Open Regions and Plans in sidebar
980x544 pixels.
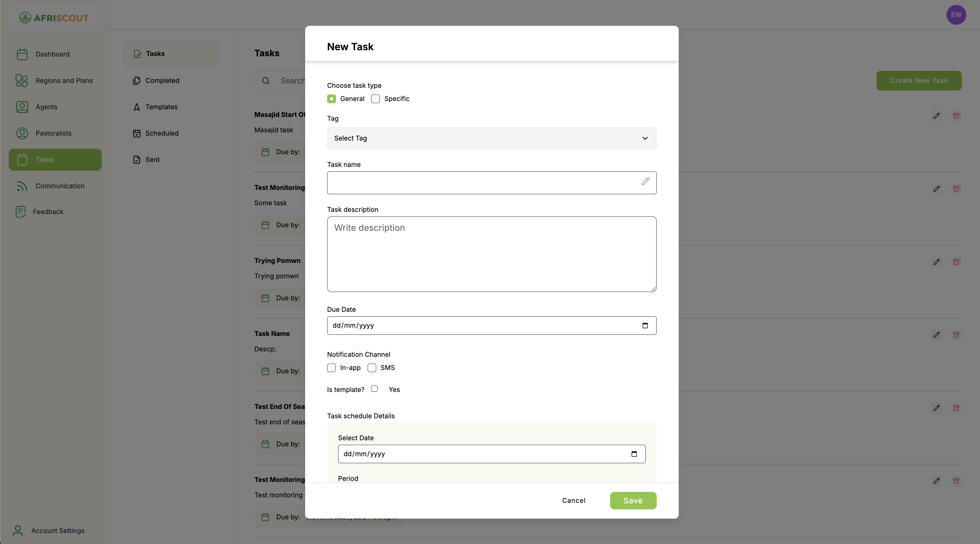tap(64, 81)
